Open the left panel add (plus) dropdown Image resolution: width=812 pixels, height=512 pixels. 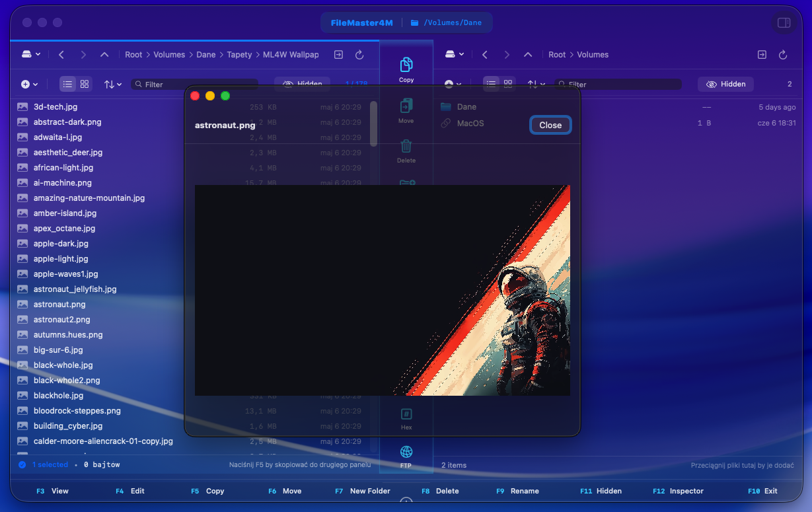click(x=29, y=84)
